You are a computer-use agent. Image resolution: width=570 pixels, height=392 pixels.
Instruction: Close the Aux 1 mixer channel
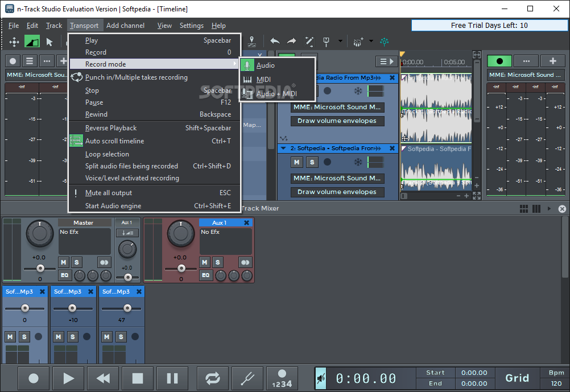tap(246, 222)
